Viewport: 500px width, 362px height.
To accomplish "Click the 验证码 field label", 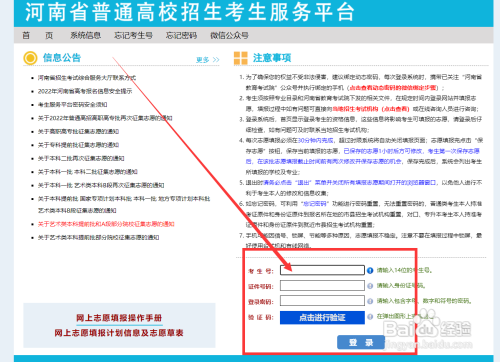I will [261, 317].
